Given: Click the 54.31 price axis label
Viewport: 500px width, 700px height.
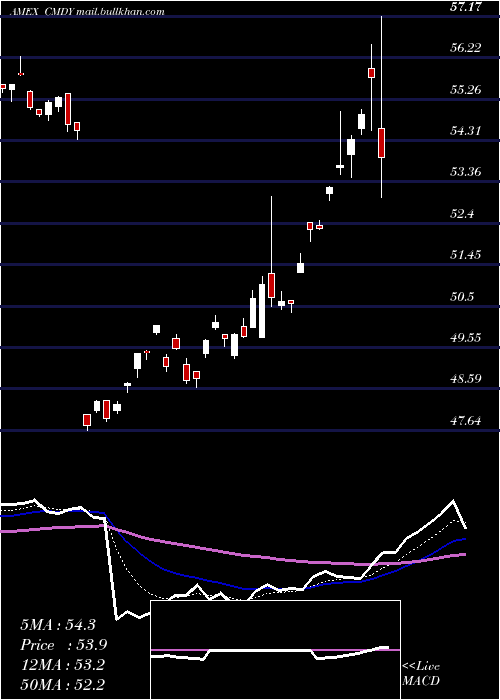Looking at the screenshot, I should click(x=467, y=131).
